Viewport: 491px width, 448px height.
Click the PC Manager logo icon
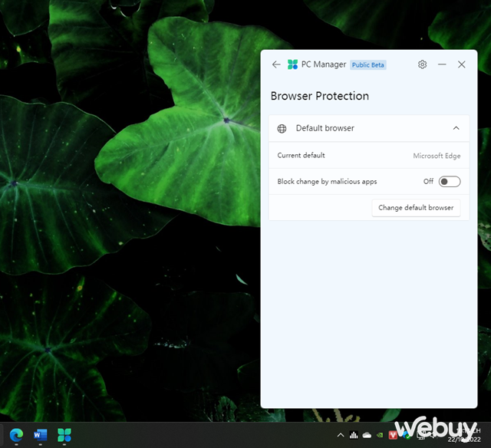pos(292,64)
